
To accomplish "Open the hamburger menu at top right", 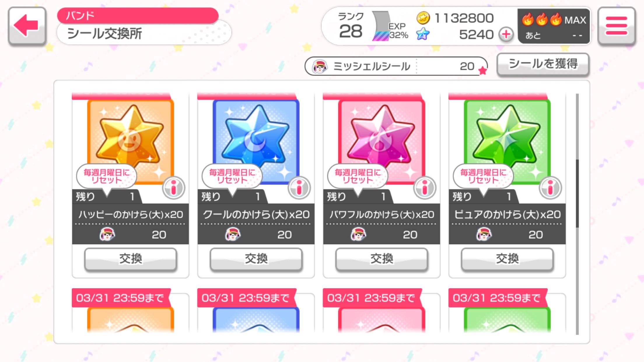I will click(x=616, y=26).
